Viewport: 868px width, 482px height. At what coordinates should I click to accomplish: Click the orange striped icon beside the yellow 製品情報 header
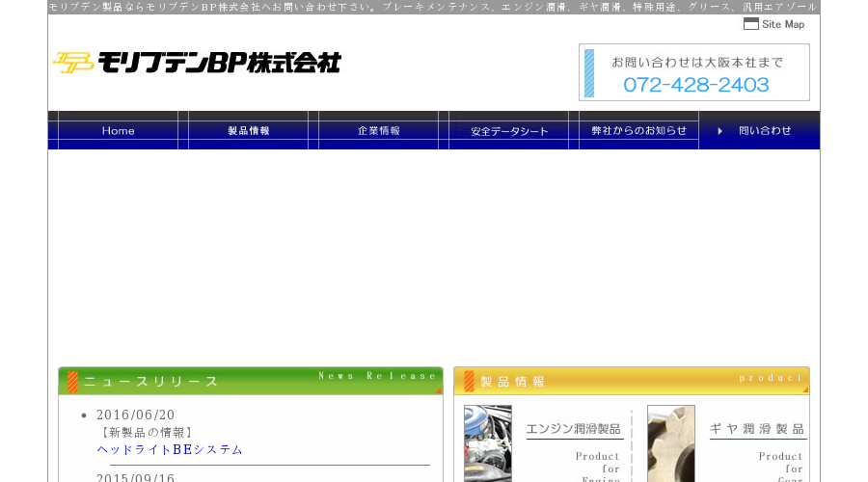pos(469,382)
